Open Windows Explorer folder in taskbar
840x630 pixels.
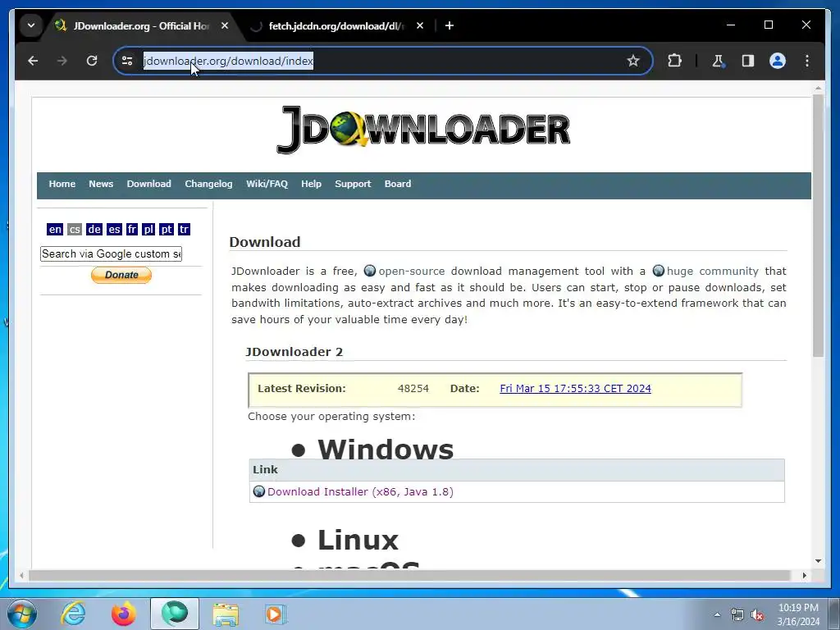pyautogui.click(x=226, y=614)
